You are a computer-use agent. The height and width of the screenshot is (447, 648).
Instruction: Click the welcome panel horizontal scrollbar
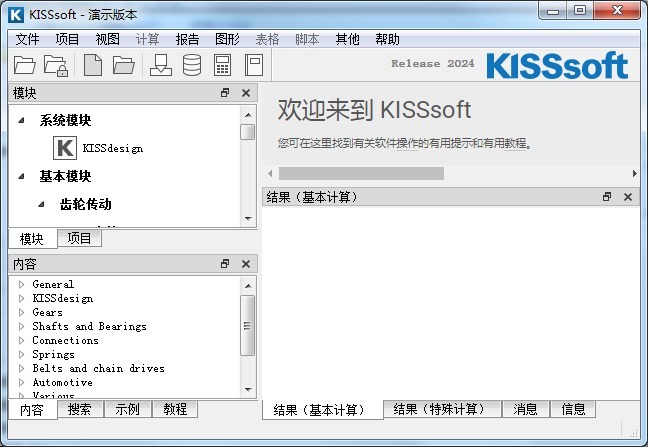pos(360,173)
